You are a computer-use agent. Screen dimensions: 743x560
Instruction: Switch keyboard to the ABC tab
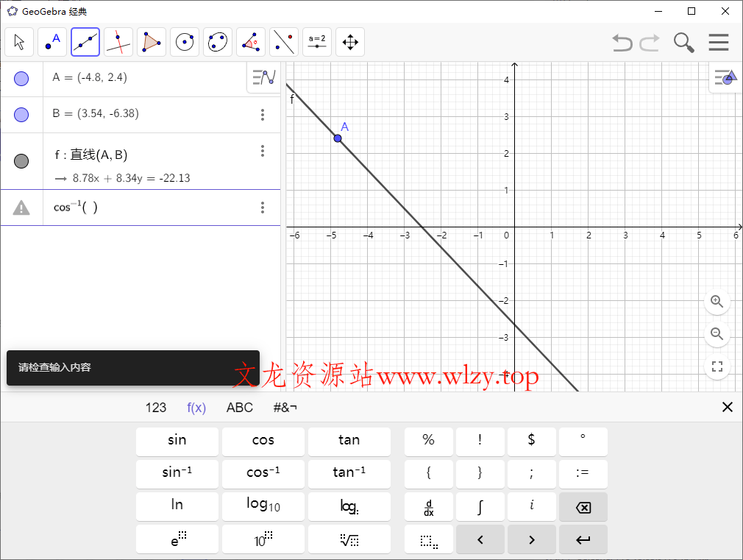click(x=239, y=407)
